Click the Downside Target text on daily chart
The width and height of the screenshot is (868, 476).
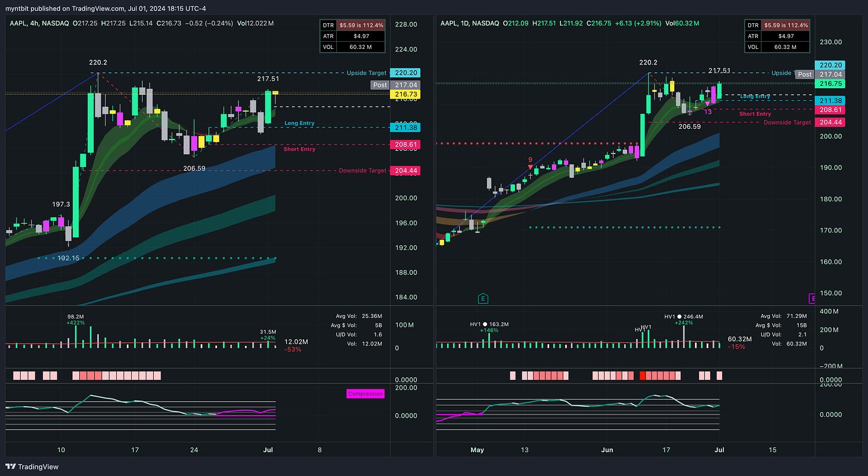788,122
